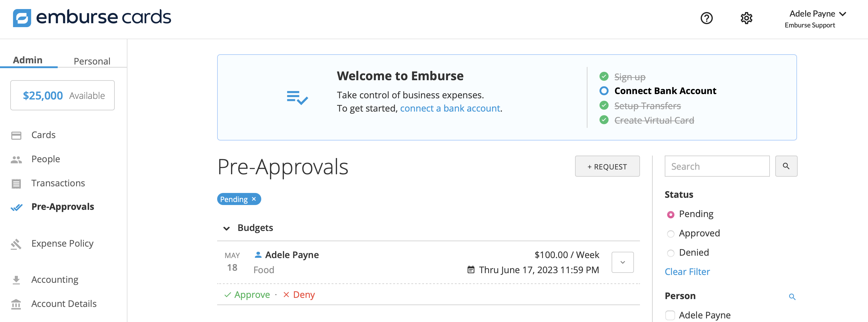The image size is (868, 322).
Task: Click the + REQUEST button
Action: point(607,166)
